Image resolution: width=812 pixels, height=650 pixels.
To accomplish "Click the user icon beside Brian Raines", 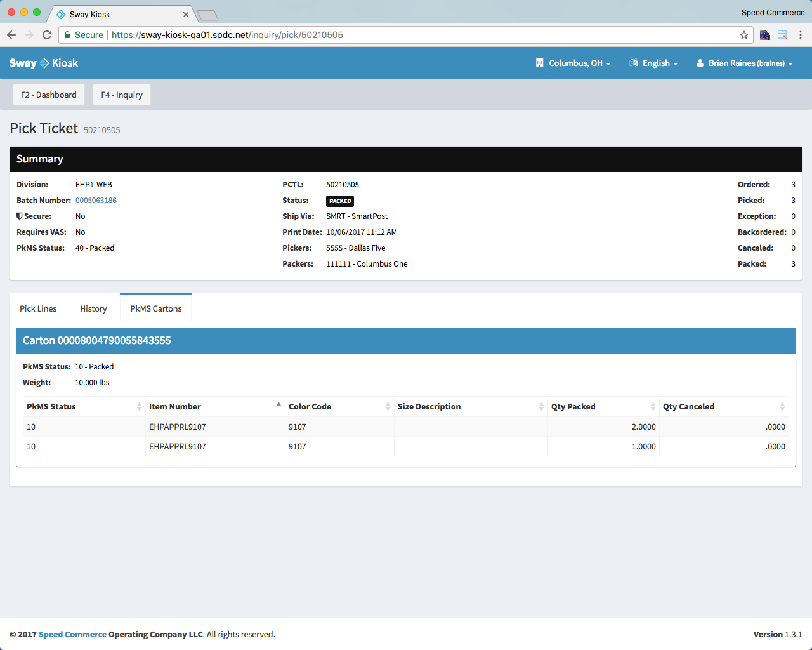I will pos(700,63).
